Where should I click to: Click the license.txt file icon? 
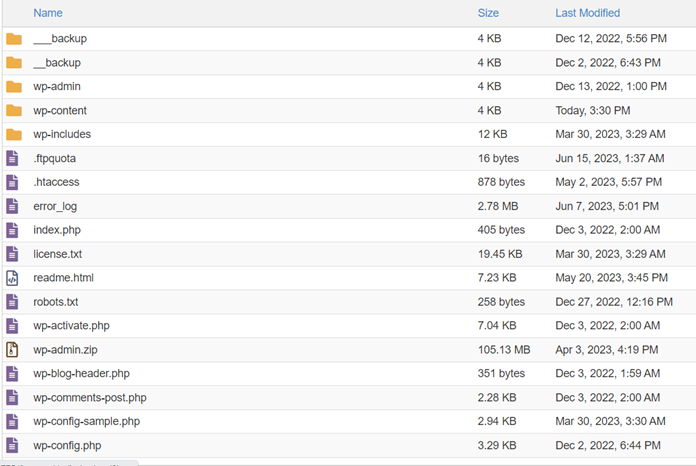pos(12,254)
